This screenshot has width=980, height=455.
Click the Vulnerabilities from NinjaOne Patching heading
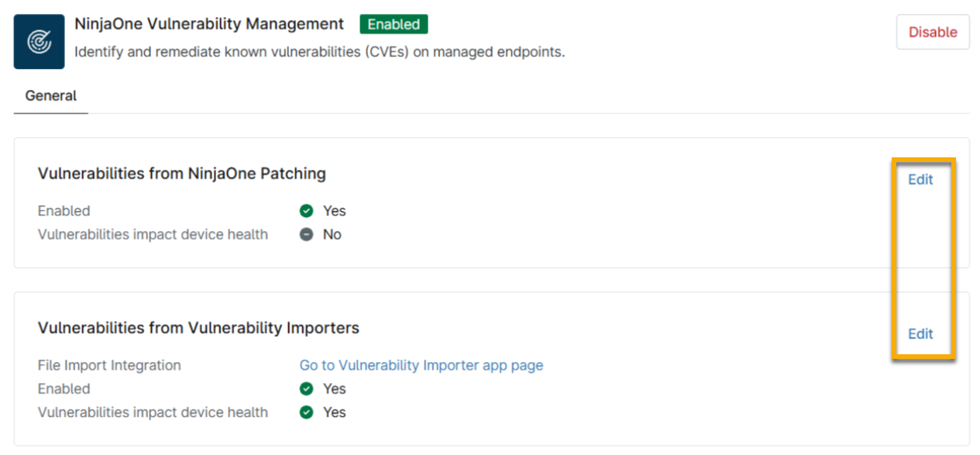coord(181,174)
